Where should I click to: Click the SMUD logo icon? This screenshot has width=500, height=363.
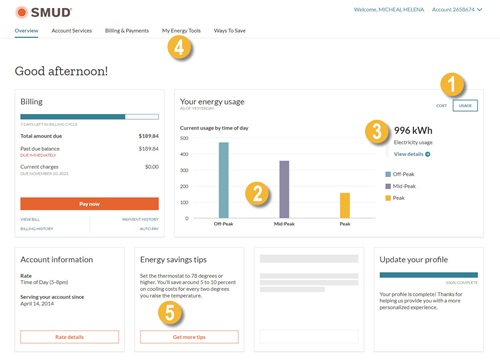click(x=22, y=12)
